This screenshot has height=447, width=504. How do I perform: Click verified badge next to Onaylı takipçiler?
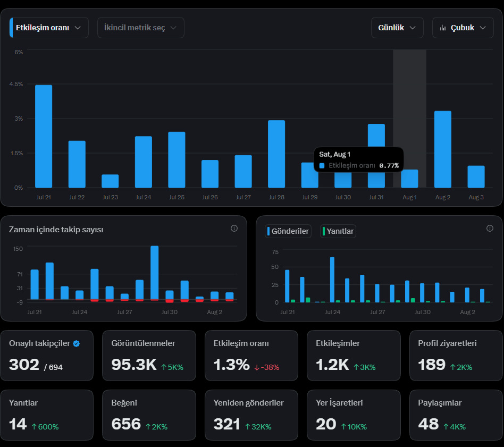coord(76,343)
